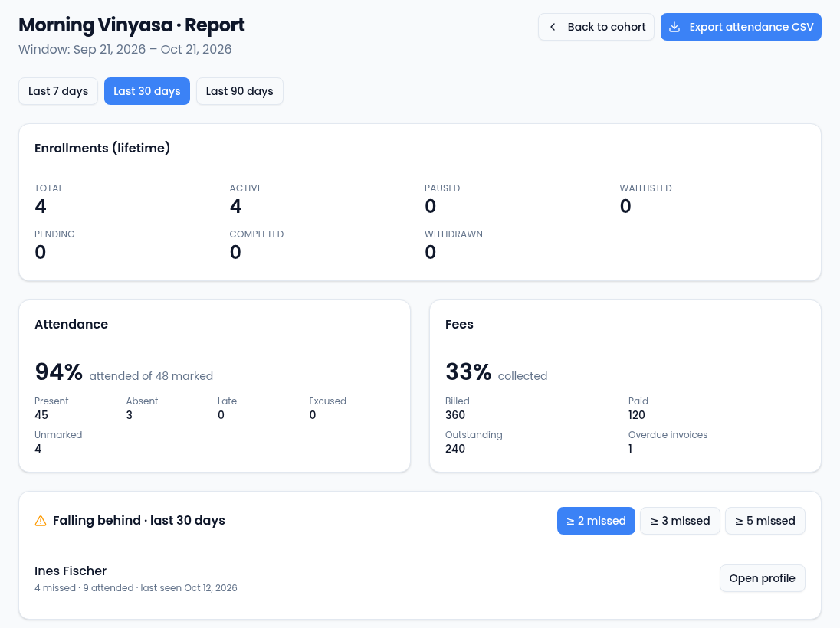This screenshot has width=840, height=628.
Task: Click the Absent count 3
Action: click(x=129, y=415)
